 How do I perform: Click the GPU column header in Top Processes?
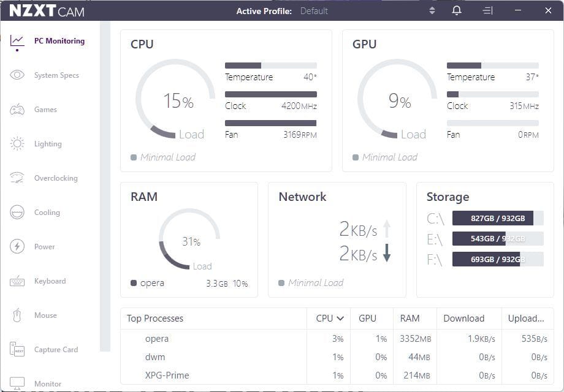(368, 318)
